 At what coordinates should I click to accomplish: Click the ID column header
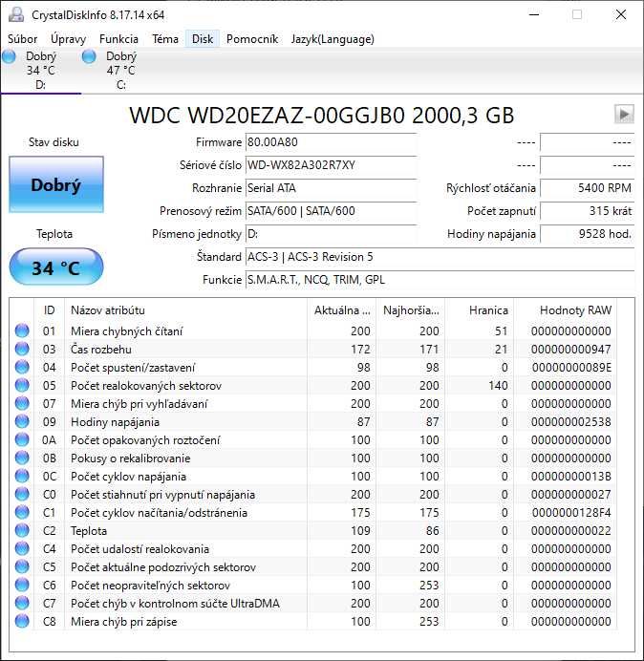(x=49, y=310)
